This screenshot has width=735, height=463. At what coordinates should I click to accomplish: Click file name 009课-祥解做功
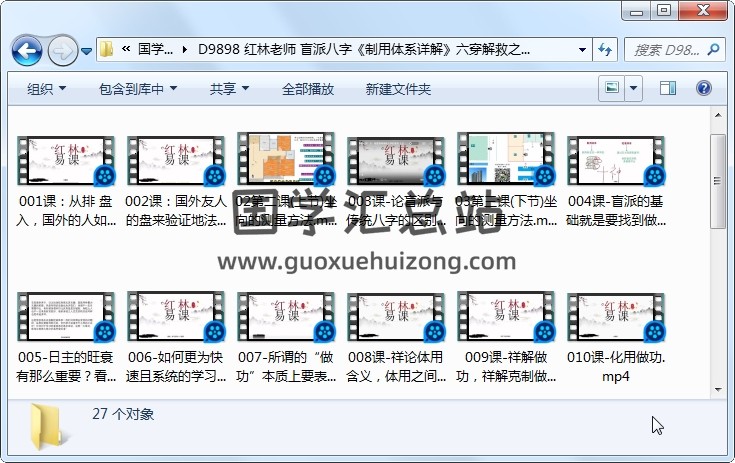coord(506,366)
